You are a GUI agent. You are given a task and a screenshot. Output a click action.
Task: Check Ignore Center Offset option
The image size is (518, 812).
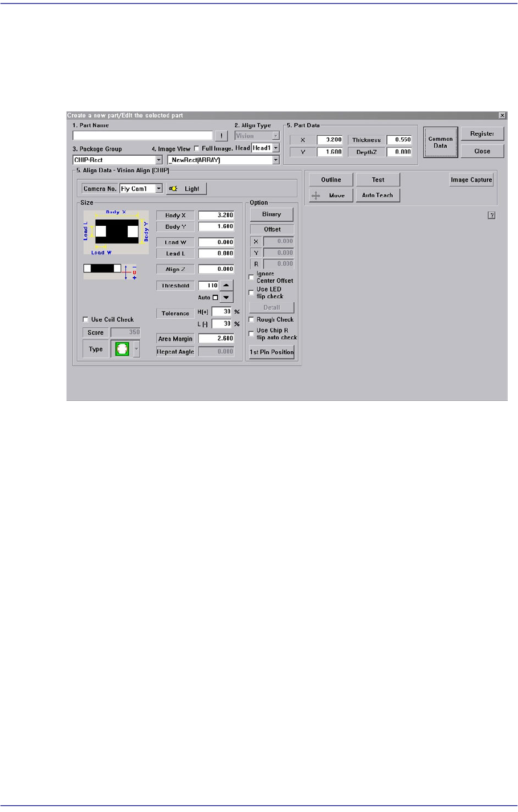pos(251,277)
